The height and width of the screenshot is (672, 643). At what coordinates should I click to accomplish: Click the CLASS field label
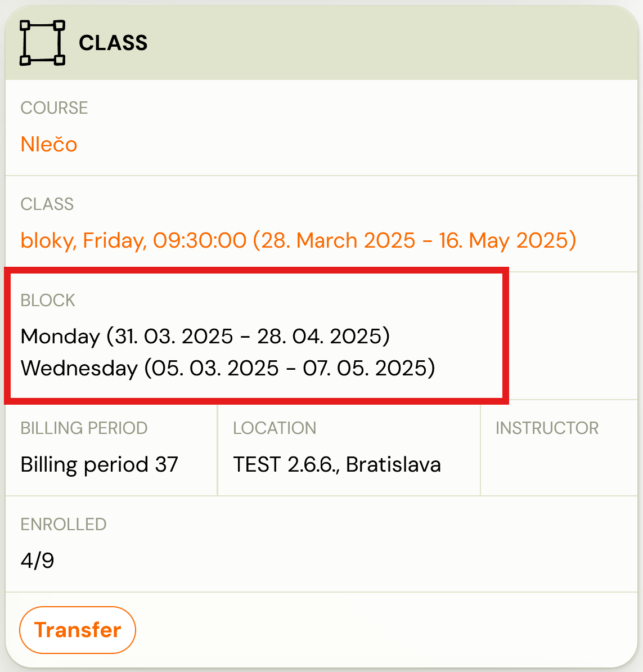coord(47,204)
